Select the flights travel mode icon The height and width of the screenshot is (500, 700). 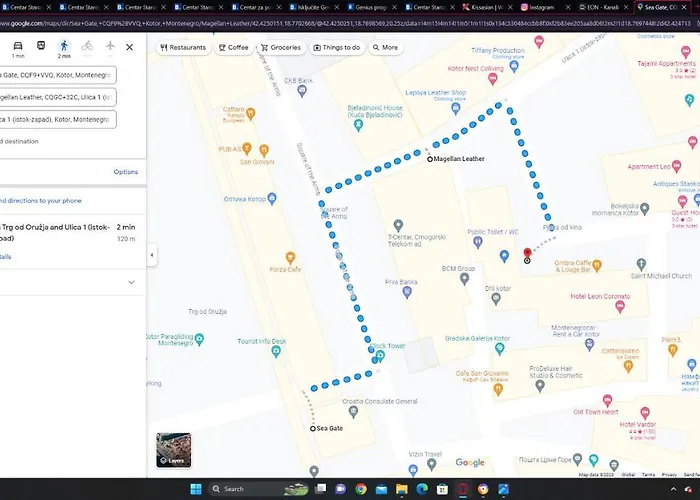pos(110,46)
